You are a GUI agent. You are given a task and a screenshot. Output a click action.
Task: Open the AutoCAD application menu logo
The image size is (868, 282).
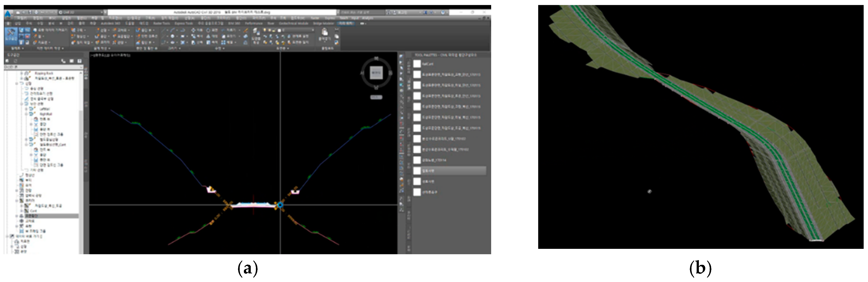(x=7, y=14)
